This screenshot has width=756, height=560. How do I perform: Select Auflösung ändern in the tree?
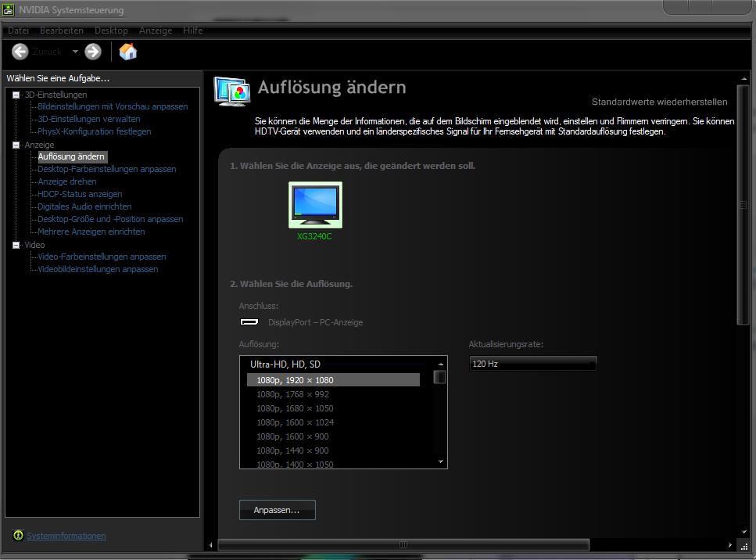pyautogui.click(x=71, y=156)
